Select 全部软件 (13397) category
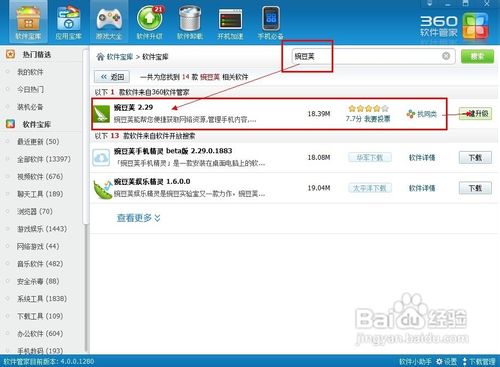The height and width of the screenshot is (367, 500). pos(44,159)
